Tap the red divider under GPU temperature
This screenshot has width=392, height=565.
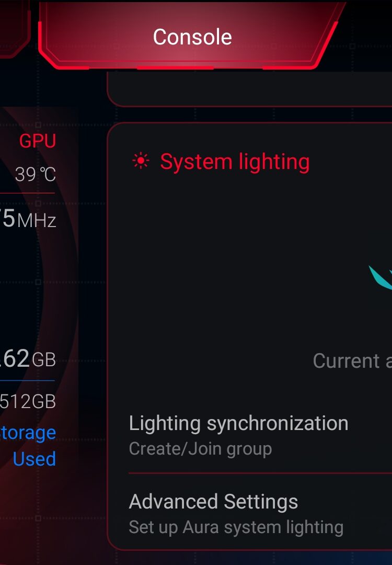point(27,194)
